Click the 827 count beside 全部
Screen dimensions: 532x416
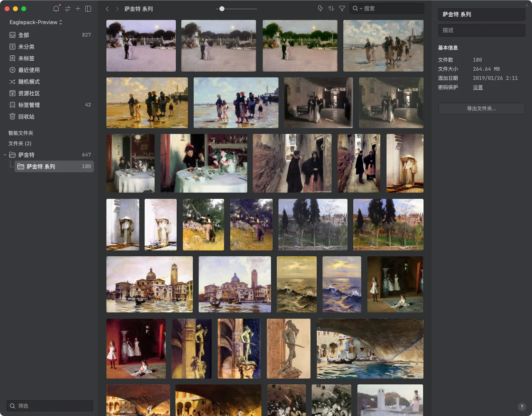pos(86,35)
